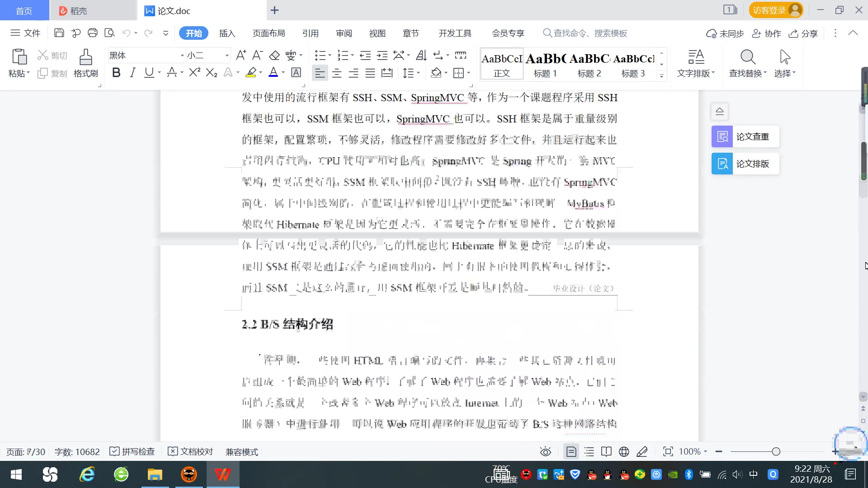Open WPS Office from Windows taskbar
Image resolution: width=868 pixels, height=488 pixels.
click(222, 474)
